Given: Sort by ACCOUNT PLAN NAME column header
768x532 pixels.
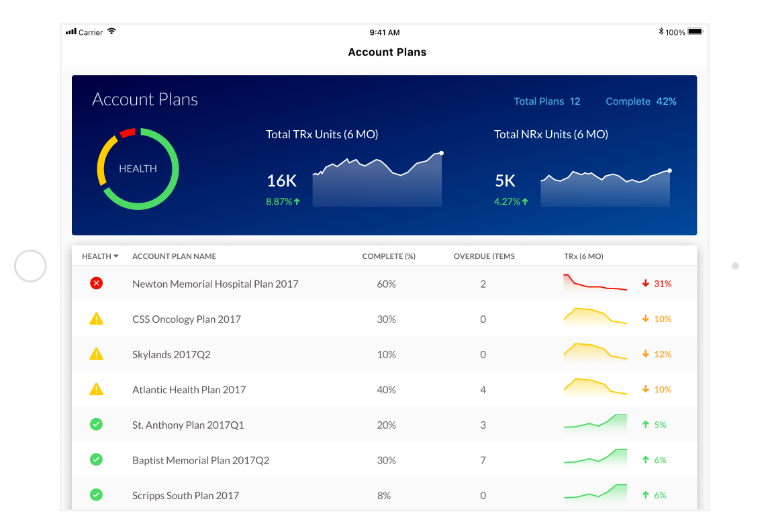Looking at the screenshot, I should [x=175, y=256].
